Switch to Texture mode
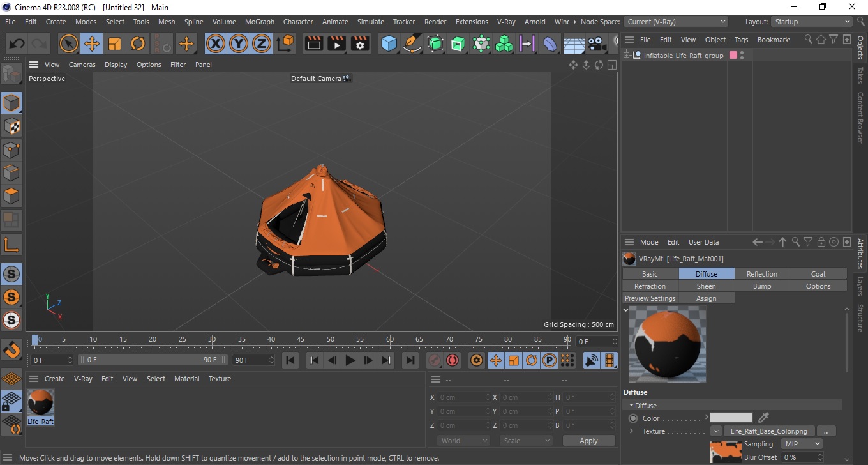The image size is (868, 465). point(11,126)
